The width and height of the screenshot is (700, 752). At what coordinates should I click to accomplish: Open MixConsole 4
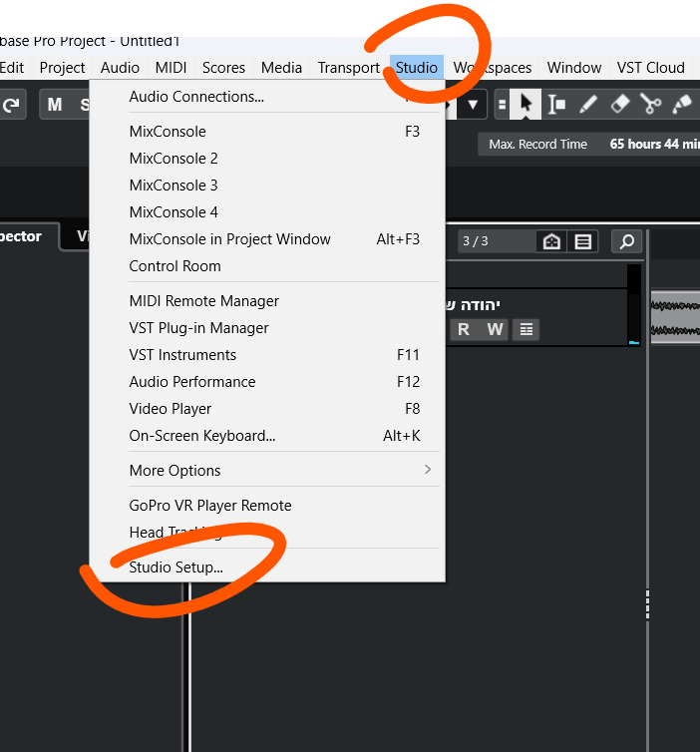[x=267, y=212]
